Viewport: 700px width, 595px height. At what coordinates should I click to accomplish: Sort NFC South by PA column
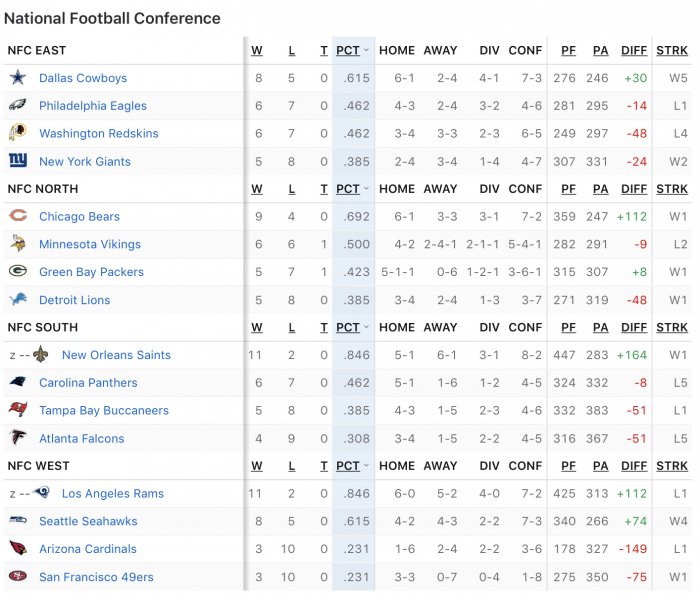[600, 327]
